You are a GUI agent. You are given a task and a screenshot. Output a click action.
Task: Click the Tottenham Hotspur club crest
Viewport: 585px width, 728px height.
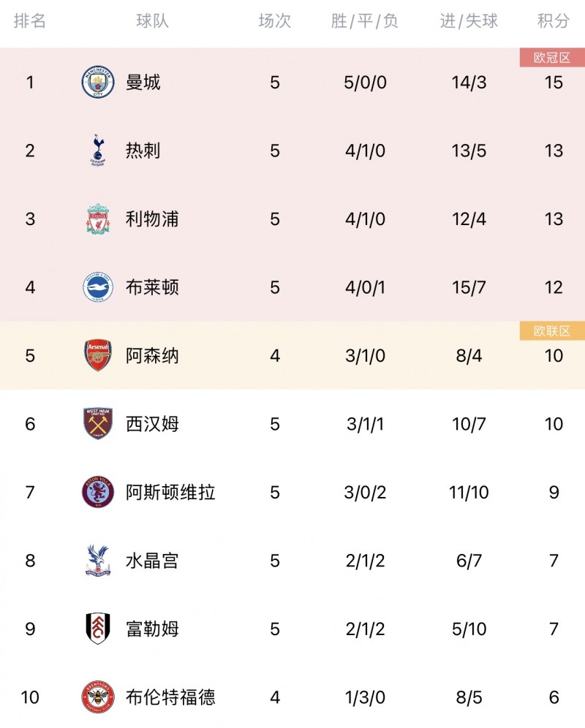click(x=98, y=151)
